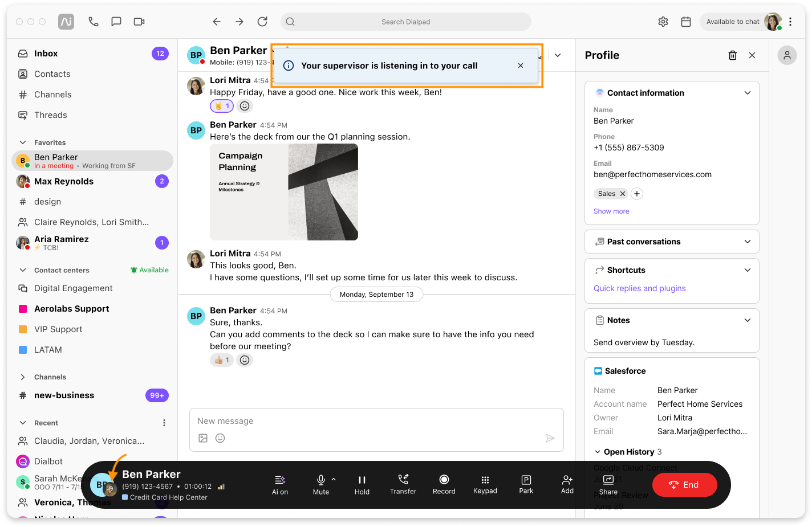812x527 pixels.
Task: Remove the Sales tag
Action: click(x=623, y=194)
